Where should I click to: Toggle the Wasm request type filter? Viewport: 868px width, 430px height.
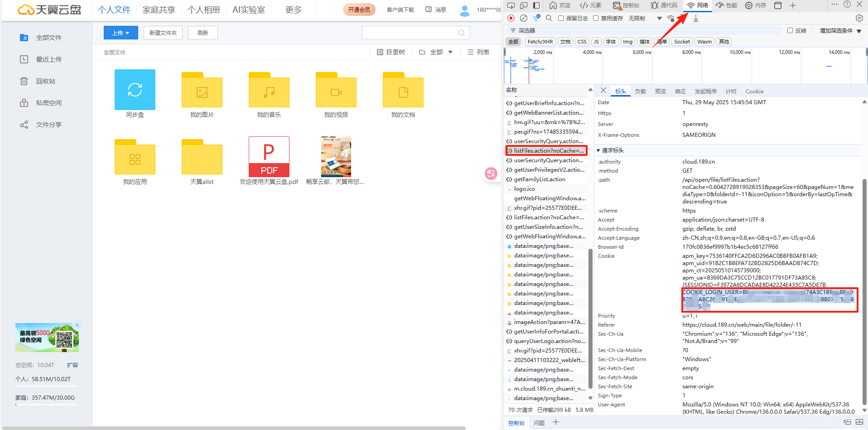[x=704, y=42]
